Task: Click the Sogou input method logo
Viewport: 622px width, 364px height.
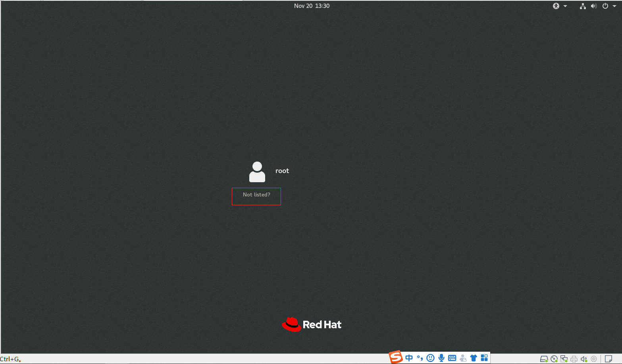Action: tap(396, 357)
